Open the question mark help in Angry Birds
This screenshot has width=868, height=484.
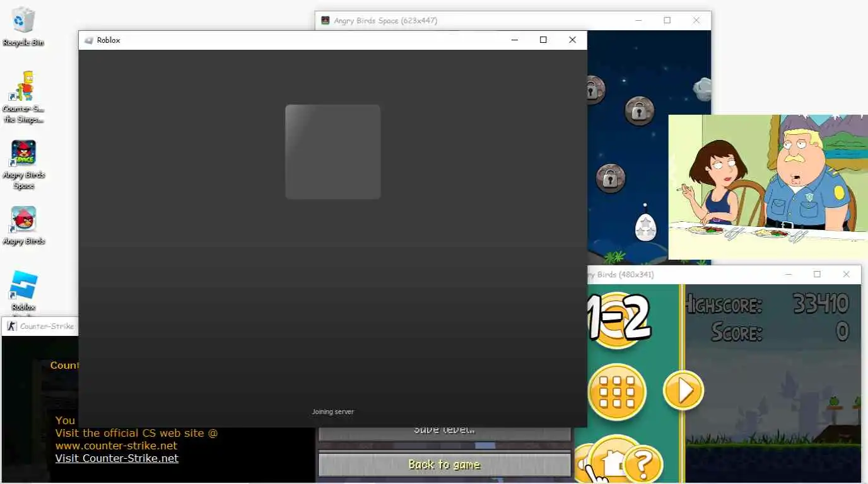pos(642,465)
